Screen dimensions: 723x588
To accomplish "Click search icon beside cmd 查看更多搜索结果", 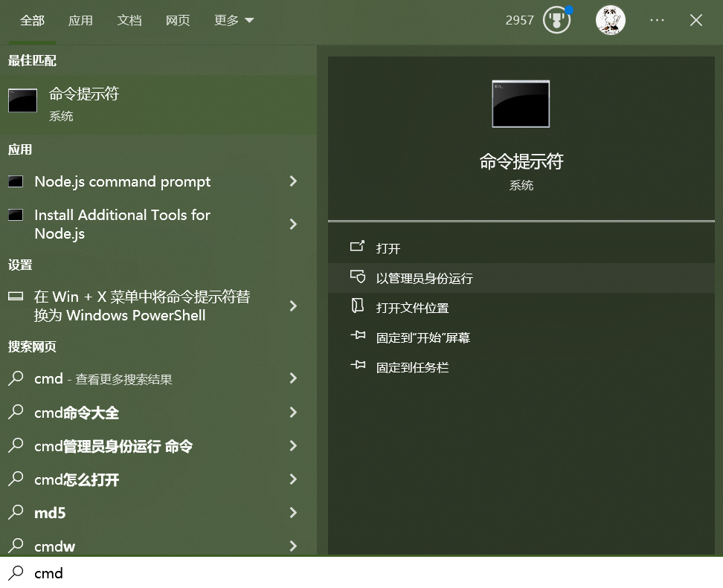I will click(16, 378).
